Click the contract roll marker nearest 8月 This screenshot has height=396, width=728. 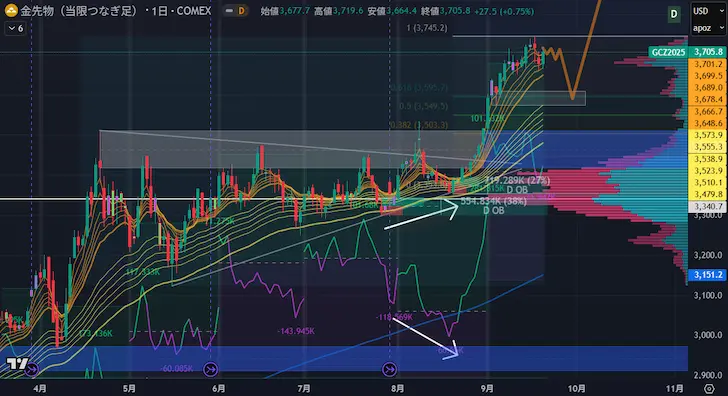pyautogui.click(x=389, y=370)
